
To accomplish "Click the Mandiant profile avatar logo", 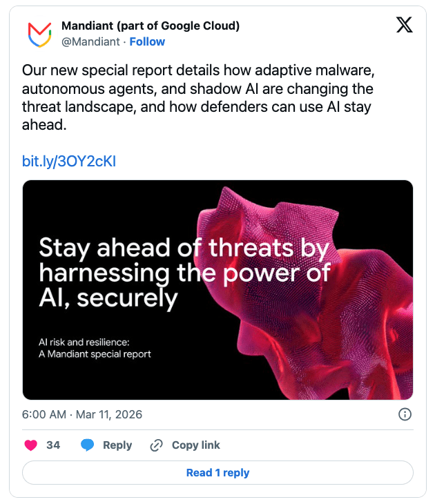I will click(x=39, y=34).
